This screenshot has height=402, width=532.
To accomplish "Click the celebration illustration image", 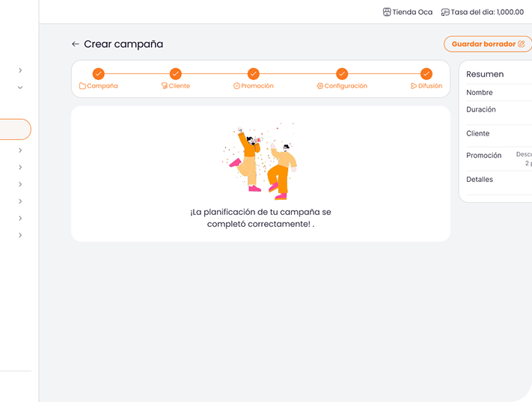I will pyautogui.click(x=260, y=161).
